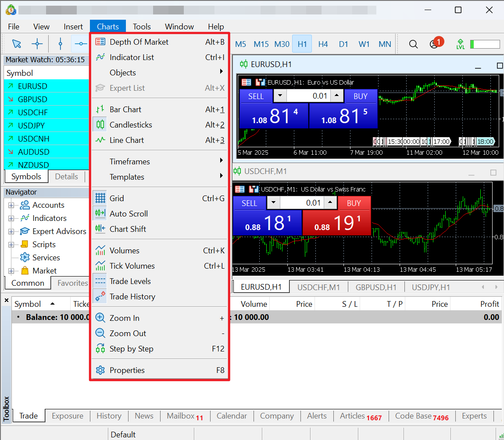Open the Tools menu
Image resolution: width=504 pixels, height=440 pixels.
[x=142, y=27]
